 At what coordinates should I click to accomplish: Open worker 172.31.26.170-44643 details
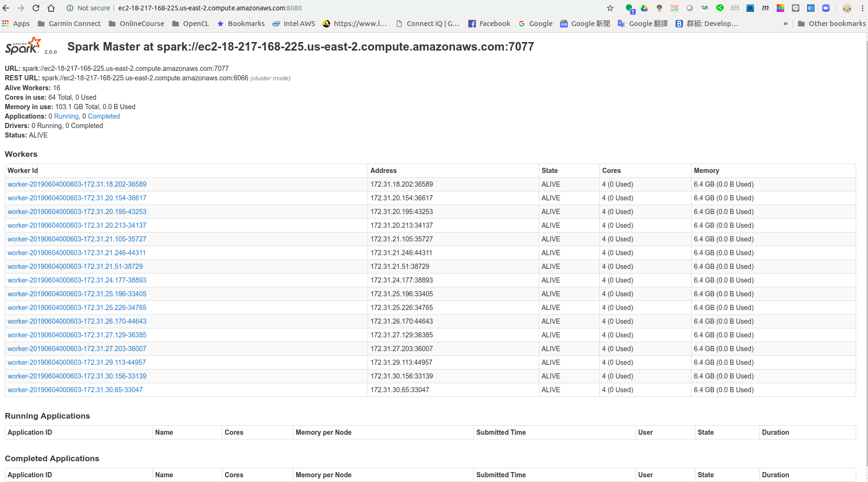pyautogui.click(x=77, y=321)
